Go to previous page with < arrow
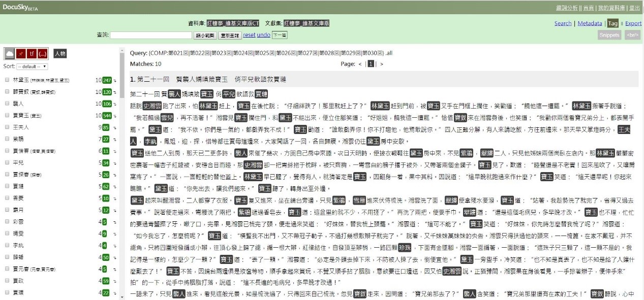This screenshot has width=644, height=300. [360, 64]
